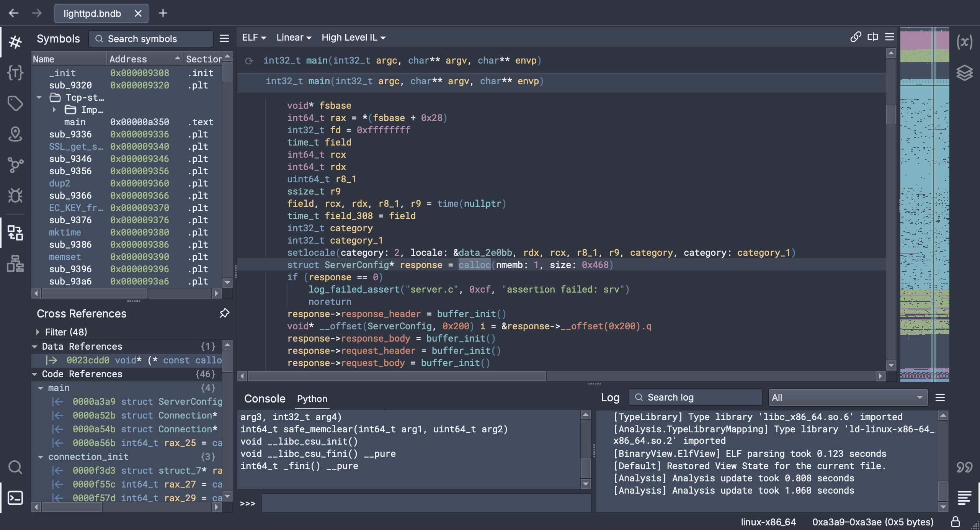This screenshot has width=980, height=530.
Task: Toggle the Python console sidebar icon
Action: [x=15, y=498]
